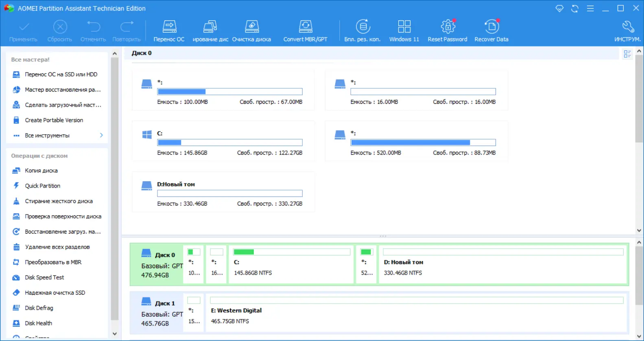644x341 pixels.
Task: Open the hamburger menu in title bar
Action: [590, 8]
